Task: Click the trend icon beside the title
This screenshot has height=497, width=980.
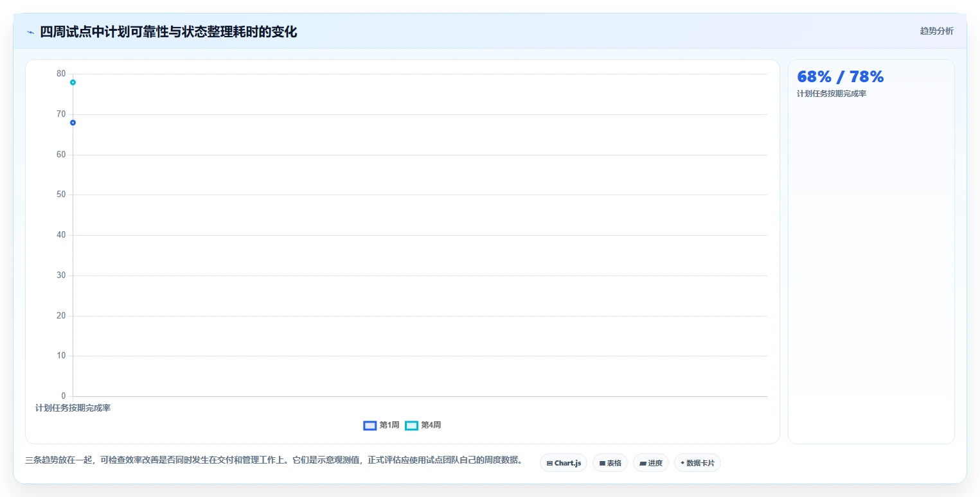Action: click(30, 32)
